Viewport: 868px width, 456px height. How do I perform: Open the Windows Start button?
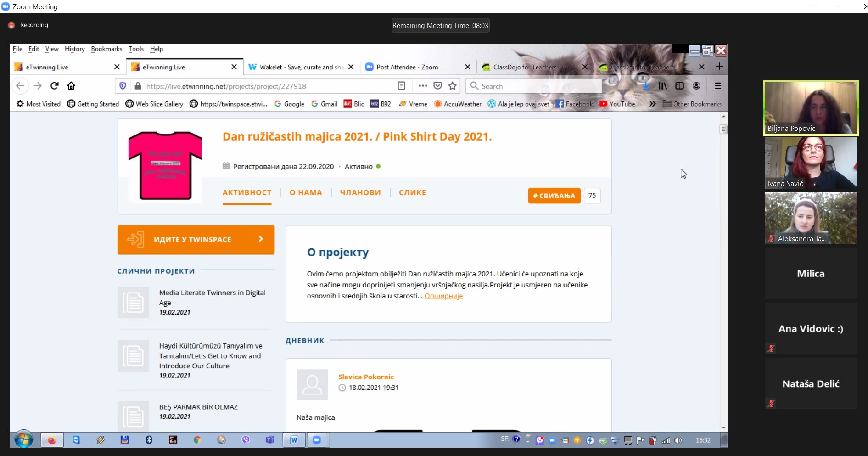(23, 439)
